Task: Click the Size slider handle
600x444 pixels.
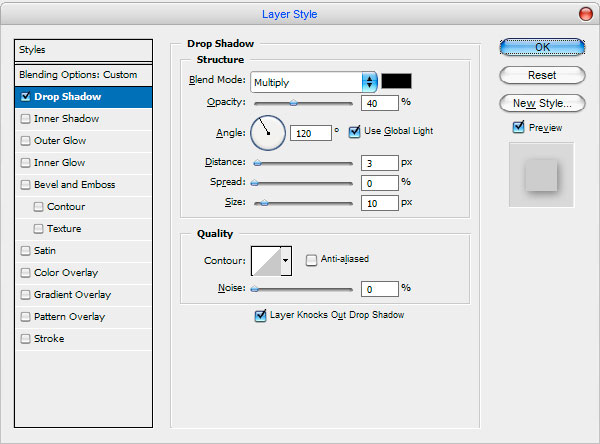Action: tap(264, 203)
